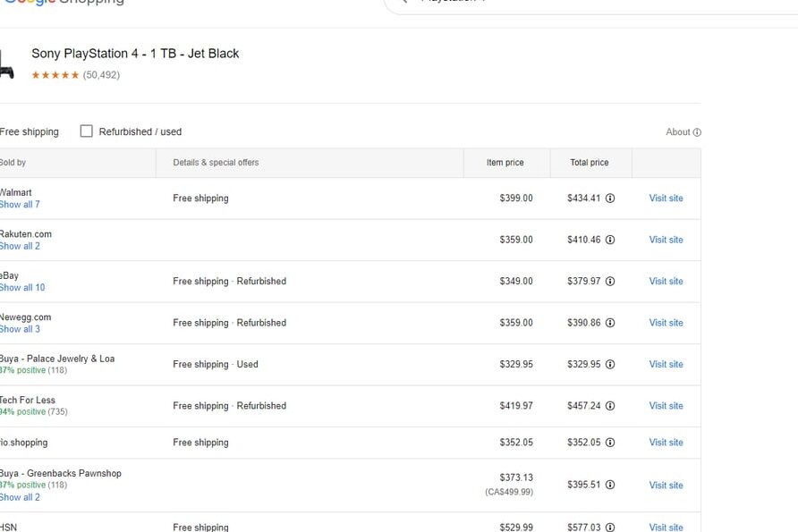This screenshot has width=798, height=532.
Task: Open the 50,492 reviews count
Action: pyautogui.click(x=101, y=75)
